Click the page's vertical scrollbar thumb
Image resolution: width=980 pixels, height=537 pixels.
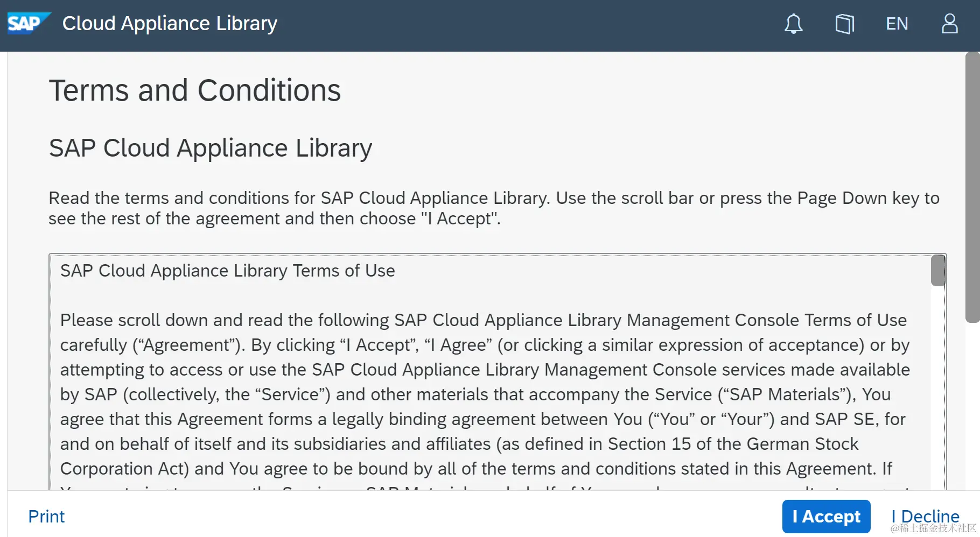pyautogui.click(x=972, y=187)
